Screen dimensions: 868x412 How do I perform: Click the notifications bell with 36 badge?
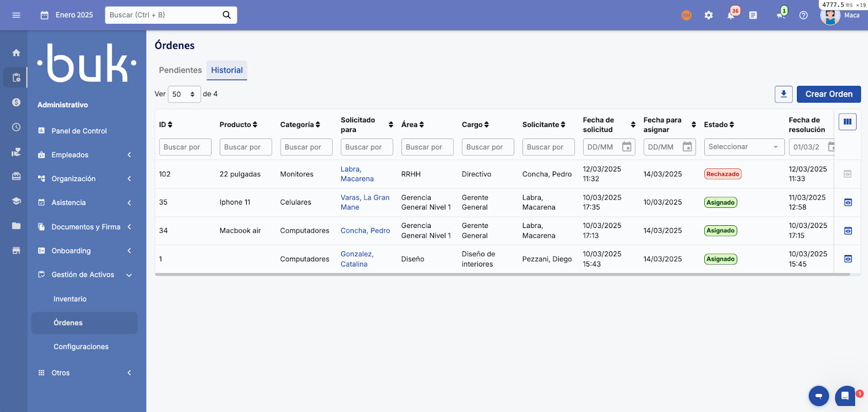(731, 15)
